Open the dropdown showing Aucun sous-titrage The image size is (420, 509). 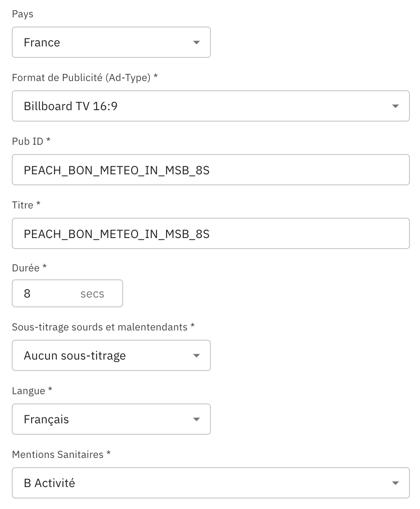pos(105,356)
